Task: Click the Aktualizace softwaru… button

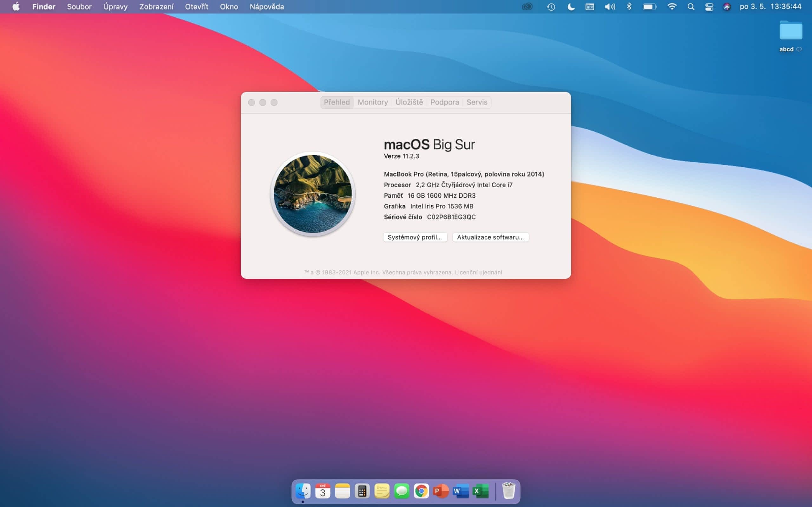Action: (x=490, y=237)
